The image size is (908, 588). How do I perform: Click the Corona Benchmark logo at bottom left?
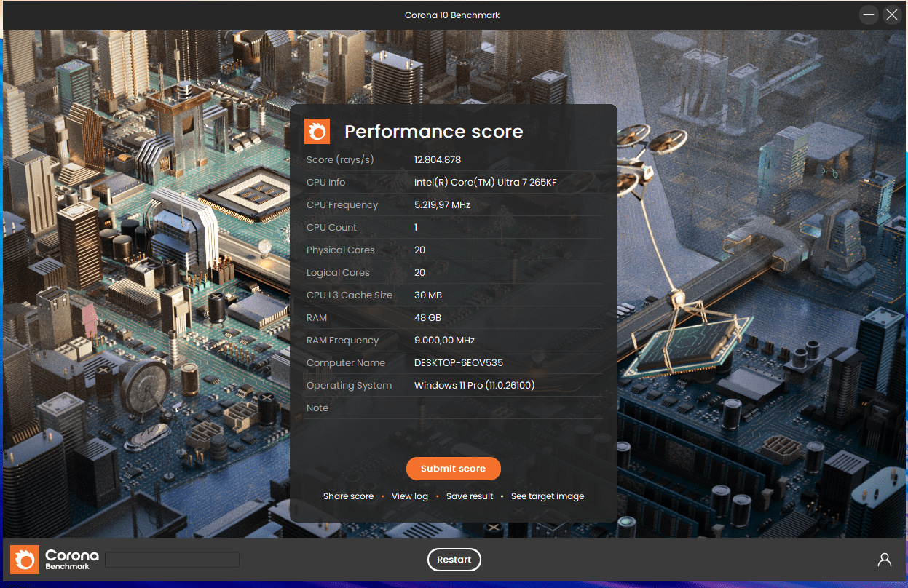pyautogui.click(x=25, y=560)
